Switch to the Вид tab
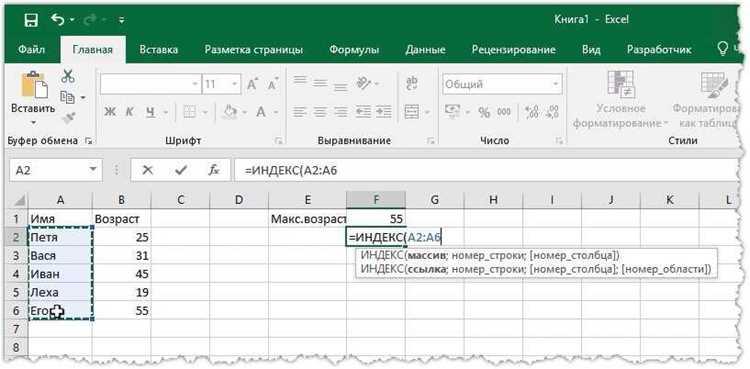 (x=591, y=50)
